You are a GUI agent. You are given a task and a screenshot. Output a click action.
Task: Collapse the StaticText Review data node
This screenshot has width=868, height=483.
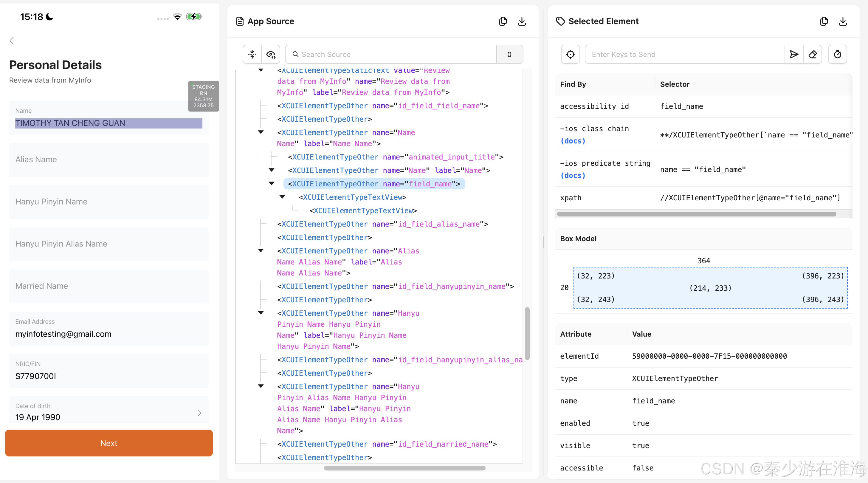coord(261,70)
